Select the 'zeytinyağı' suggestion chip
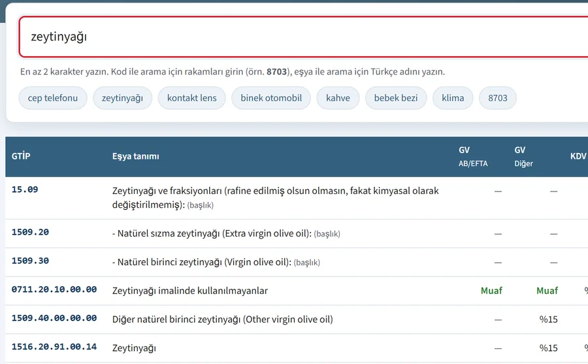Viewport: 588px width, 364px height. (x=122, y=98)
